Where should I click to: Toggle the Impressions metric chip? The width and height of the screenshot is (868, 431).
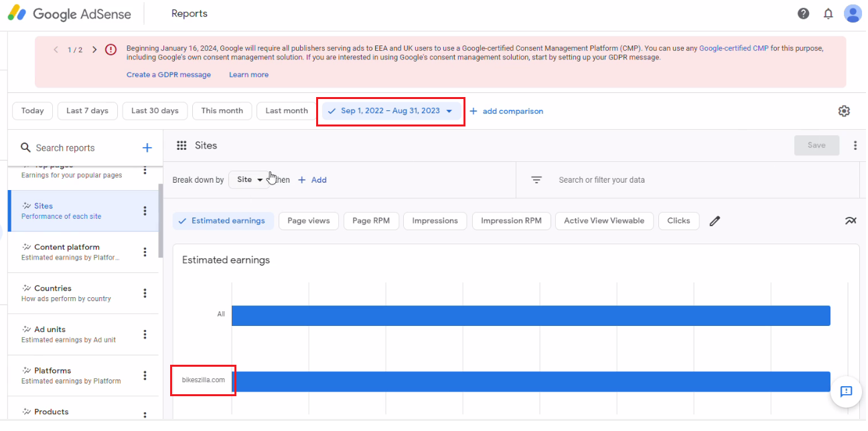click(x=435, y=221)
